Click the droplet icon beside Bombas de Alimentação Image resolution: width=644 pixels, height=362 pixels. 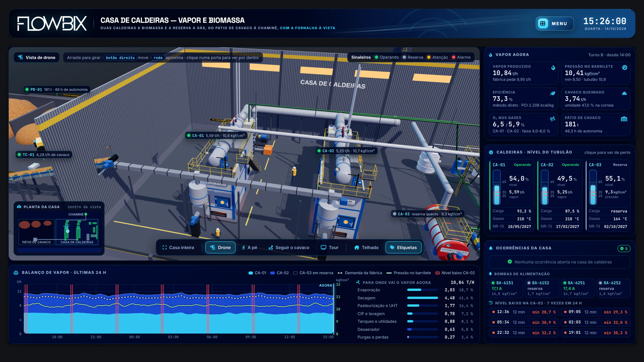(490, 274)
